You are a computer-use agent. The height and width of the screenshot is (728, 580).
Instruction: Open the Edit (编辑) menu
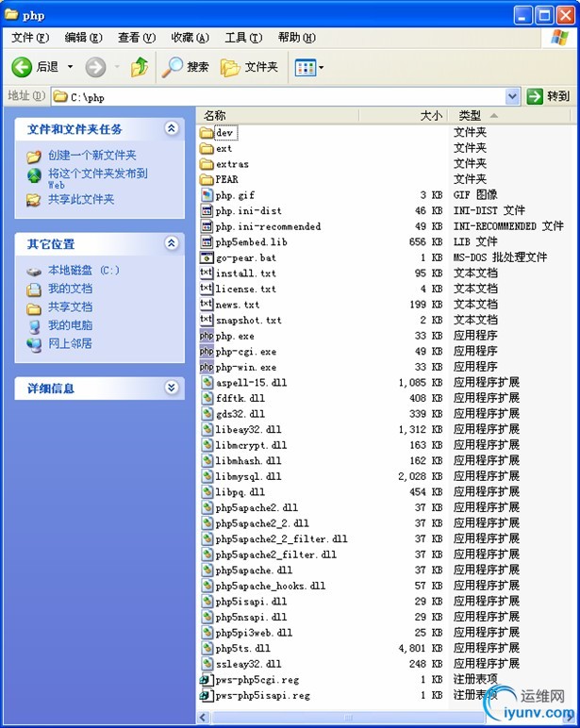coord(83,38)
